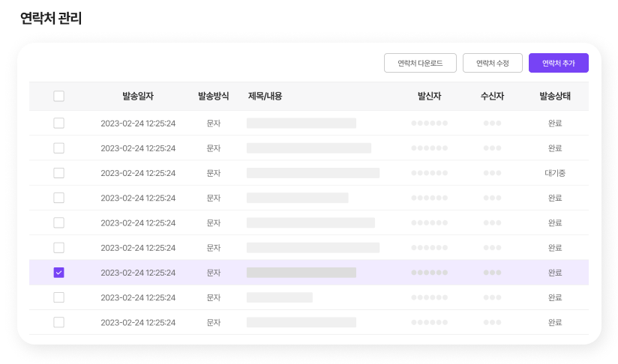Click the 수신자 column header

click(x=492, y=96)
